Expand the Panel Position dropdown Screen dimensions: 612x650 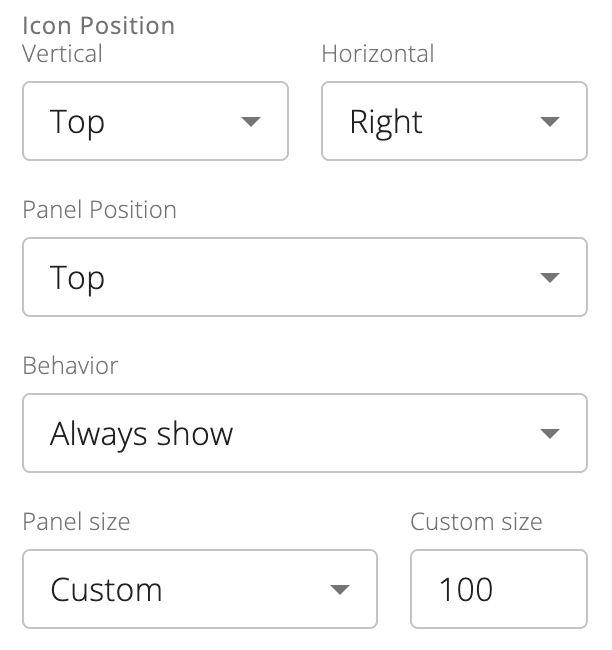coord(304,277)
